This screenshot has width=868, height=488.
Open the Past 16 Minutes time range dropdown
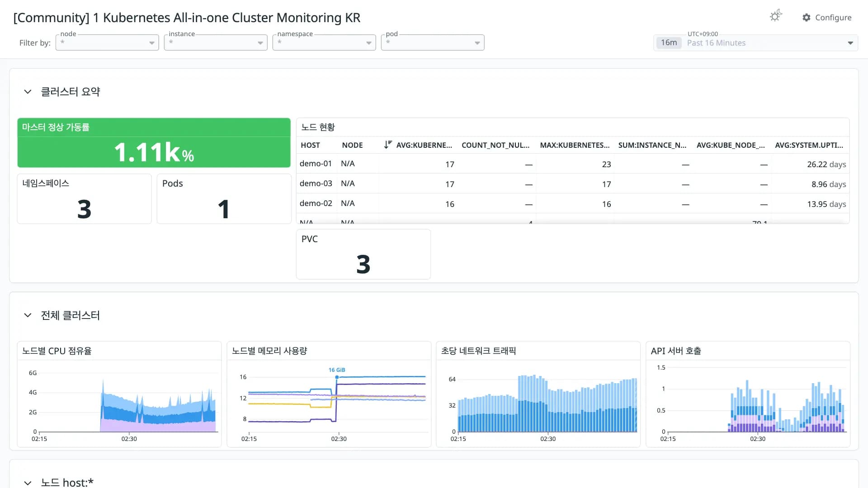pyautogui.click(x=755, y=43)
